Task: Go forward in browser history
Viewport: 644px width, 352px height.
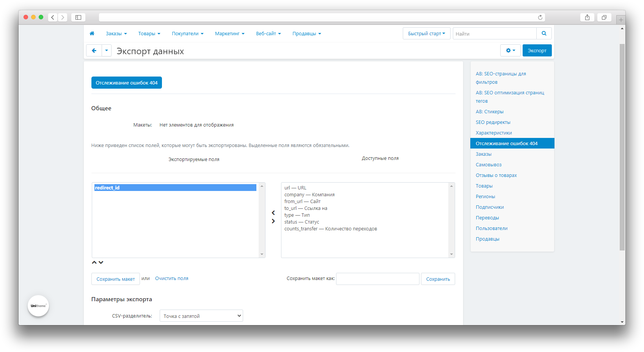Action: [63, 17]
